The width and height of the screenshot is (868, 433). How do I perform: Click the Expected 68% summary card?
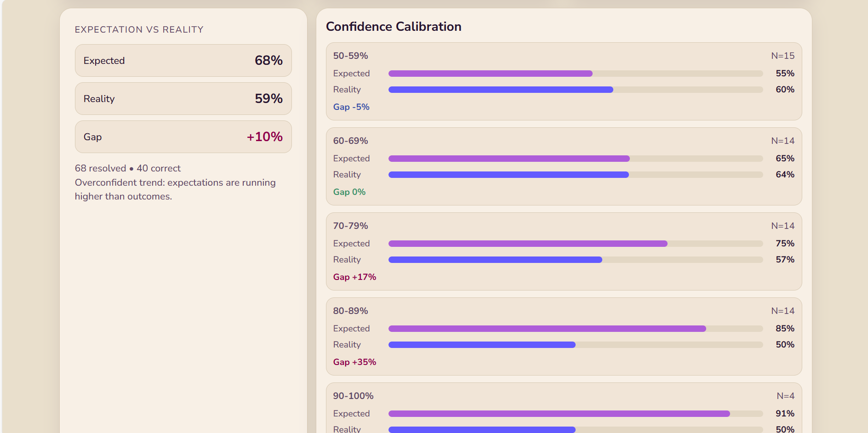[x=183, y=61]
